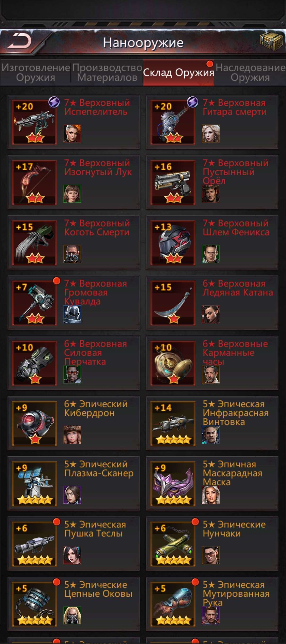
Task: Click the Мутированная Рука weapon icon
Action: pos(173,604)
